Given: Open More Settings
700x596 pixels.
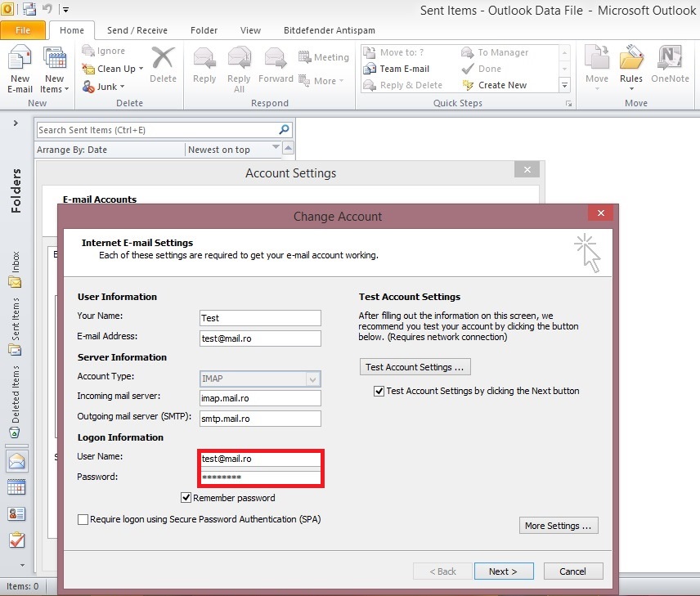Looking at the screenshot, I should (x=559, y=526).
